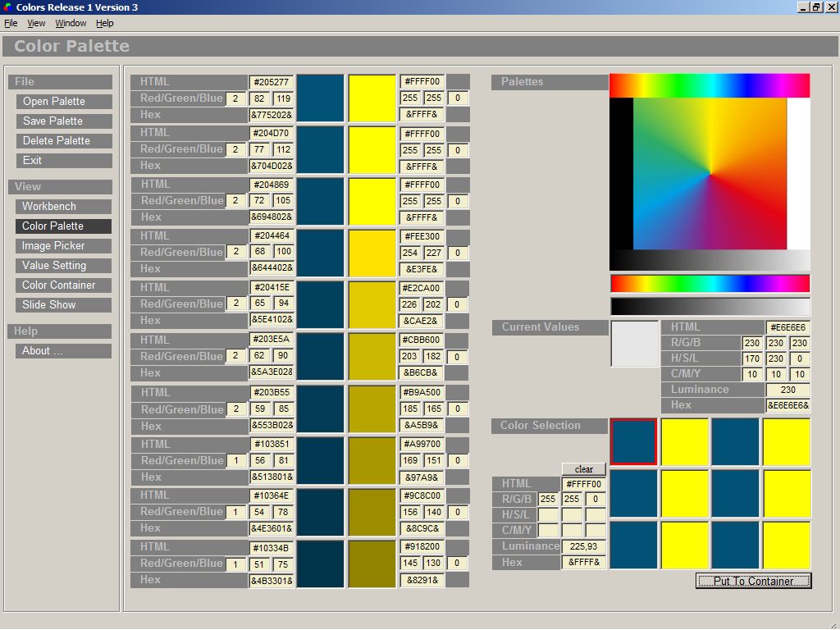Open the Help menu
This screenshot has height=630, width=840.
(x=104, y=23)
